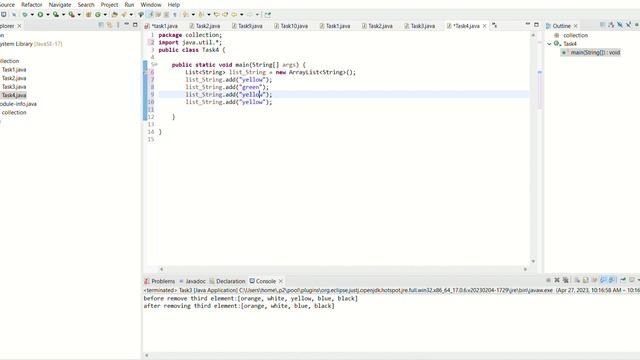Click Pin Console icon

(623, 280)
